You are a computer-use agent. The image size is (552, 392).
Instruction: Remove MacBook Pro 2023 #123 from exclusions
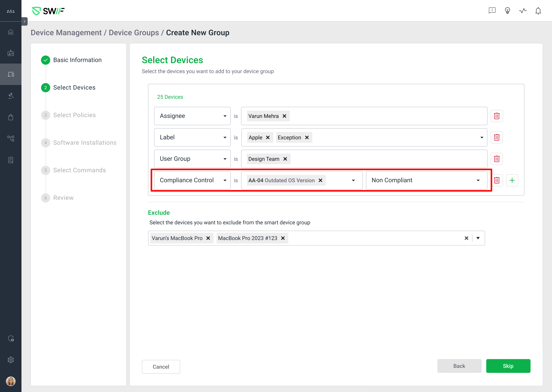(283, 238)
